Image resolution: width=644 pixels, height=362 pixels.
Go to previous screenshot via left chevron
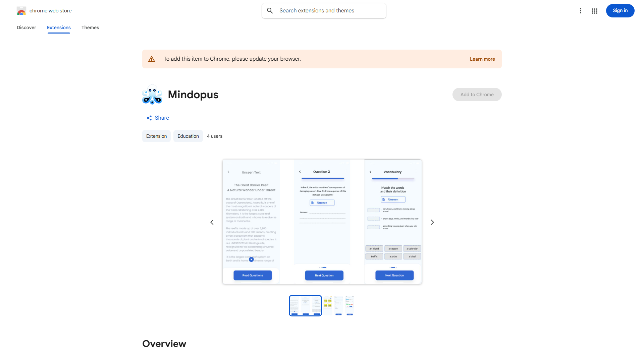tap(212, 222)
